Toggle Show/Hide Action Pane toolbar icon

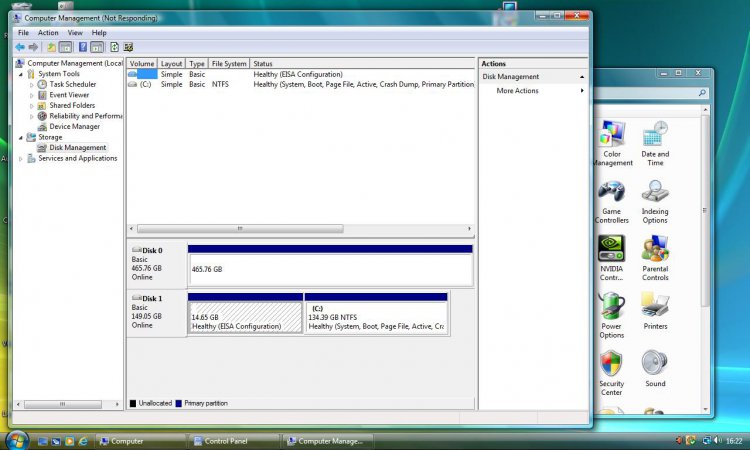[97, 47]
